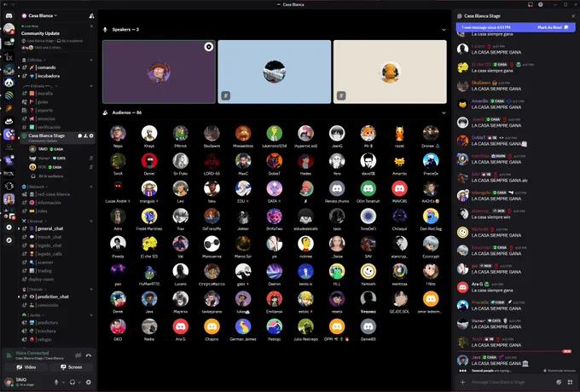Click audience member DobleT avatar
The height and width of the screenshot is (392, 580).
274,161
